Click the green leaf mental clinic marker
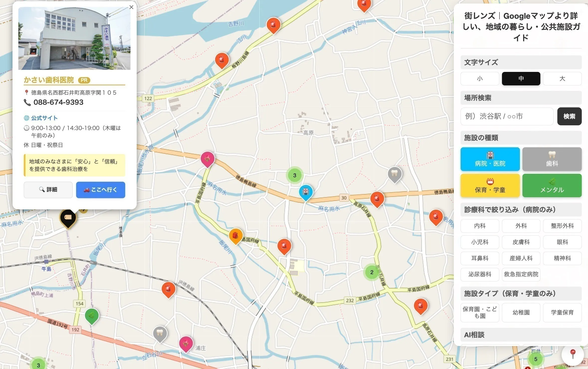Image resolution: width=588 pixels, height=369 pixels. (x=92, y=316)
